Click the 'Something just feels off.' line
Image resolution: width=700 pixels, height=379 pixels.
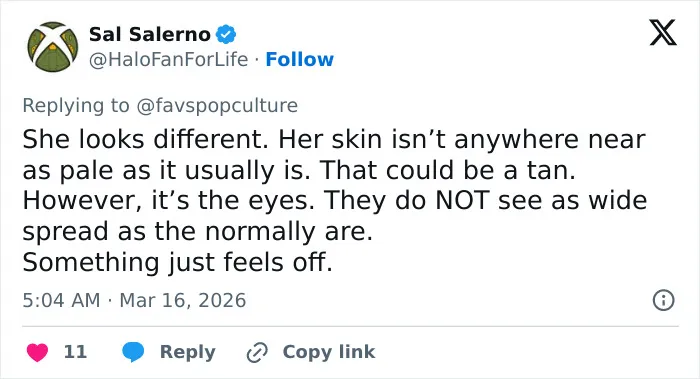point(177,262)
